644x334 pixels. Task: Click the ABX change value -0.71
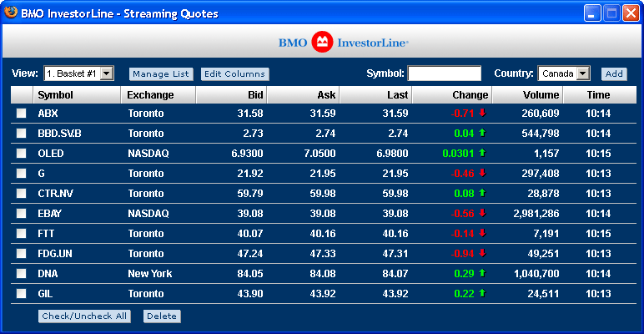click(x=462, y=114)
